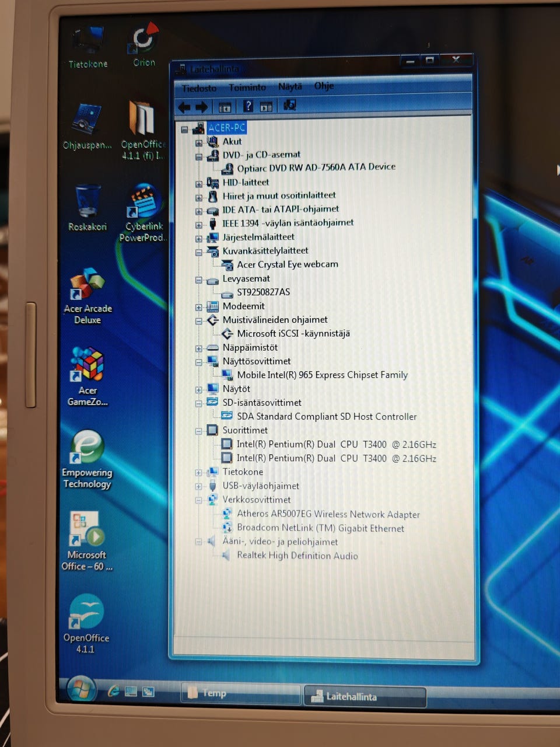Collapse the DVD- ja CD-asemat category
The height and width of the screenshot is (747, 560).
pos(199,156)
